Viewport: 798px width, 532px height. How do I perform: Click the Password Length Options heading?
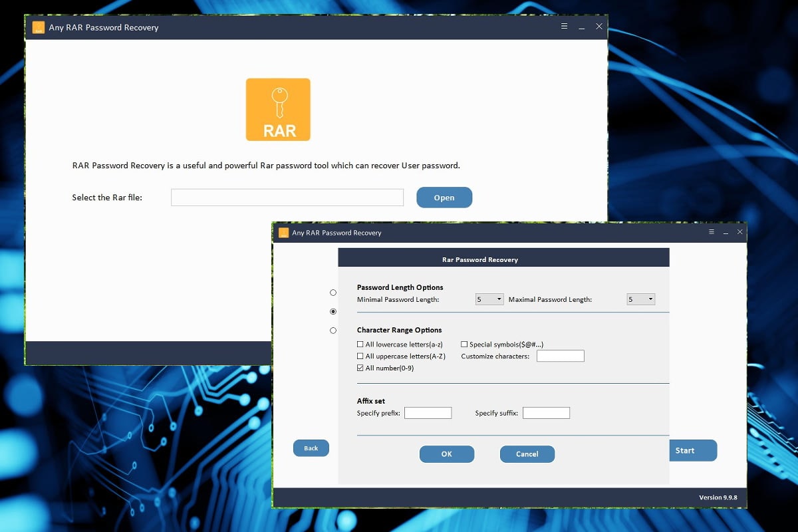[400, 287]
